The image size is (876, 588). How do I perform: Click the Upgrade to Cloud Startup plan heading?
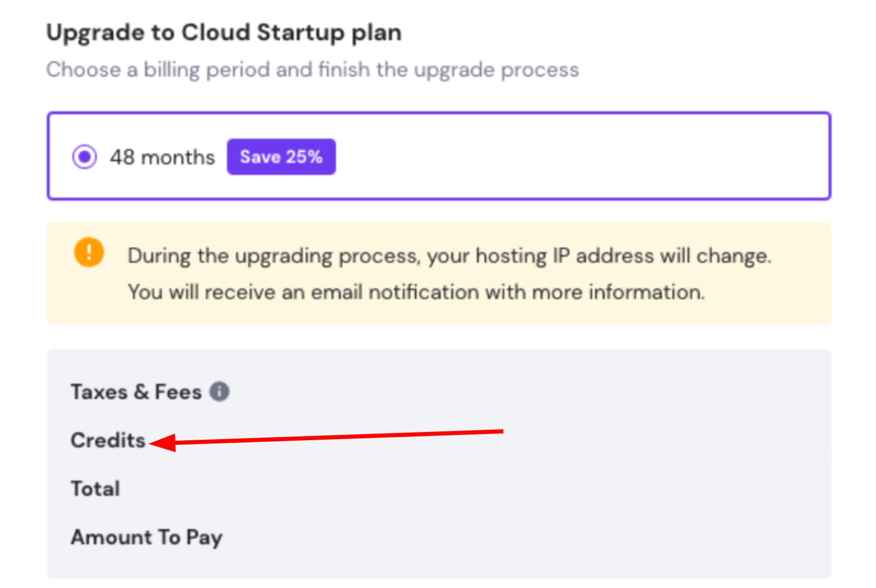[x=224, y=32]
